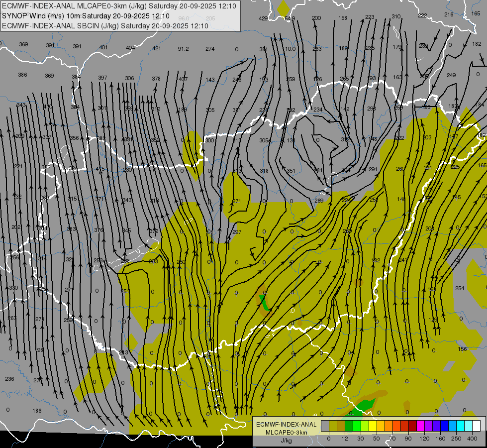Select the white swatch at legend end
Image resolution: width=487 pixels, height=448 pixels.
point(477,426)
